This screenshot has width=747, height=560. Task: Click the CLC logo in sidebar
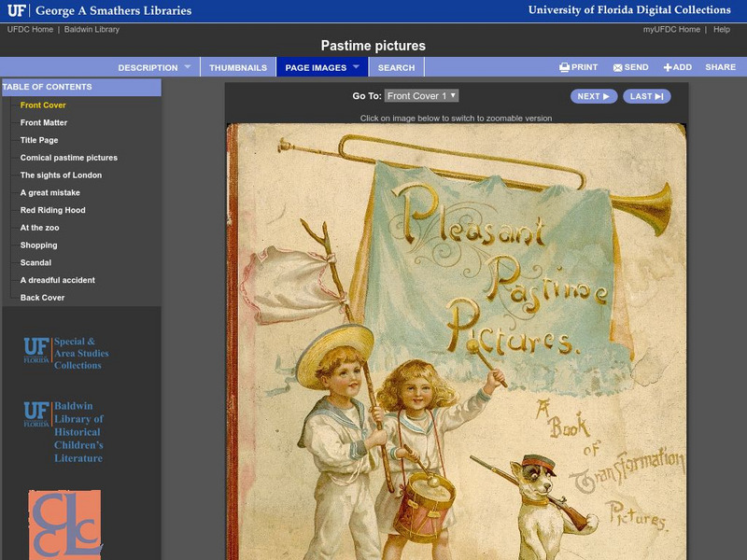(x=63, y=525)
